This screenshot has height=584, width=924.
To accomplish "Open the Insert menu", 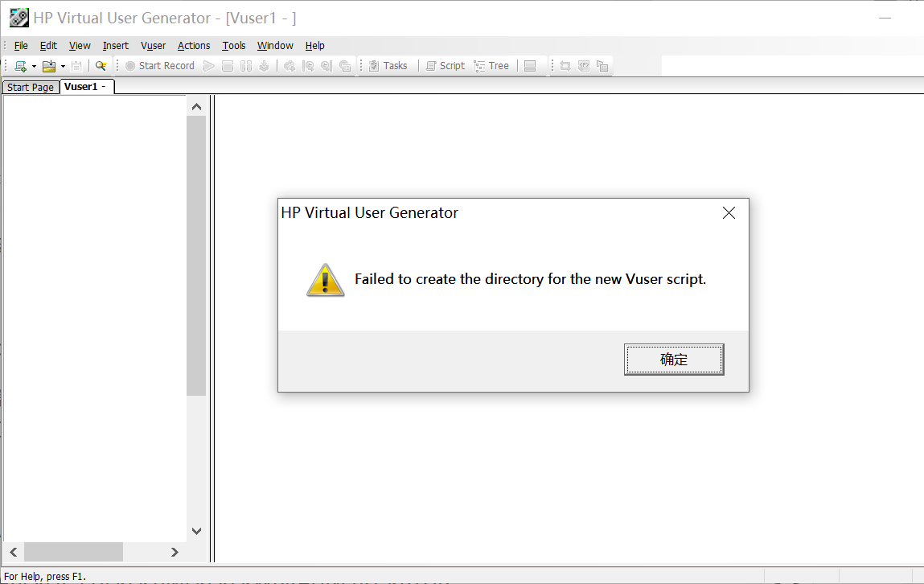I will [116, 45].
